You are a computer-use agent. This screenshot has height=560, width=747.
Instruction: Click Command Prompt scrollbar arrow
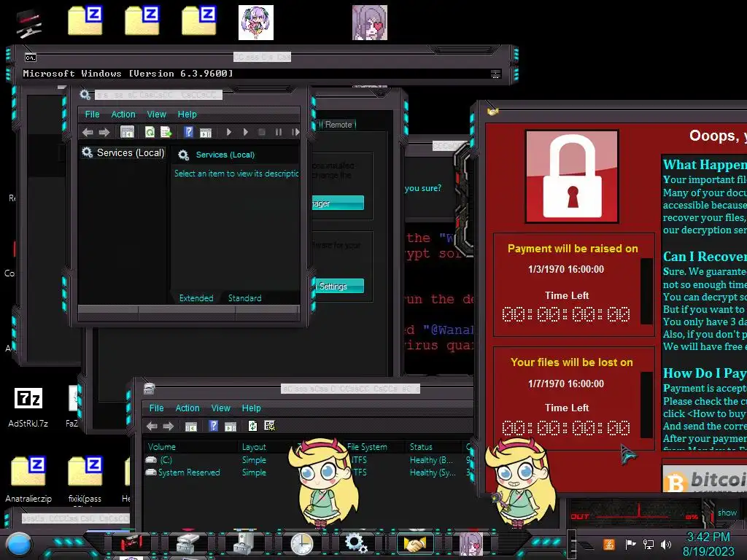(496, 74)
